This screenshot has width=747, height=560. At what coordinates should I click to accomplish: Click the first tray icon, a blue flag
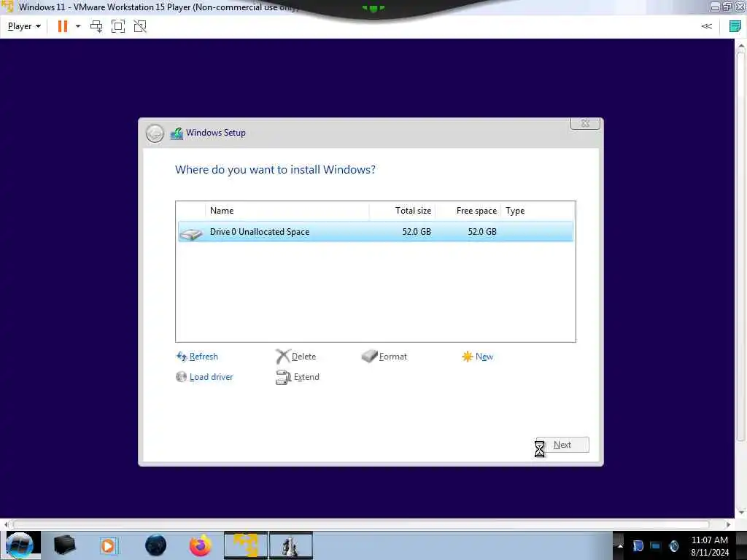[x=638, y=545]
